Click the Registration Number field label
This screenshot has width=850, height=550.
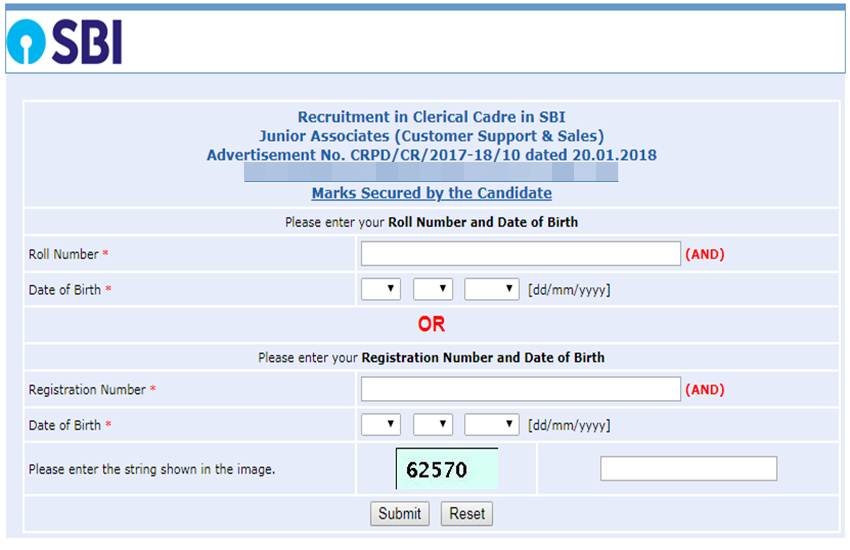(87, 389)
